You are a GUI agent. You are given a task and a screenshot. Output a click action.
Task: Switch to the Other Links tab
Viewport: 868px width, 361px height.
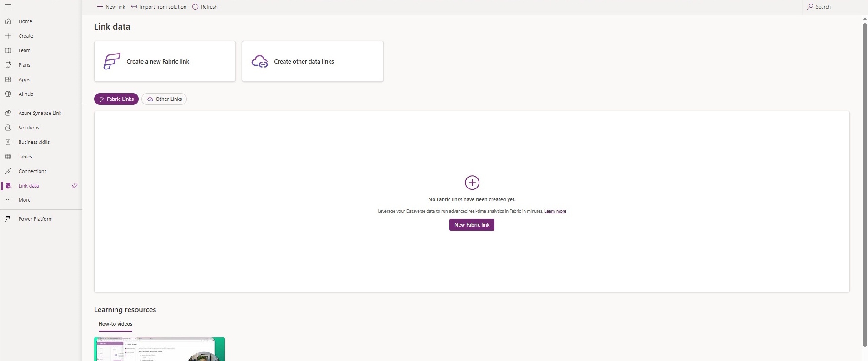click(x=164, y=99)
